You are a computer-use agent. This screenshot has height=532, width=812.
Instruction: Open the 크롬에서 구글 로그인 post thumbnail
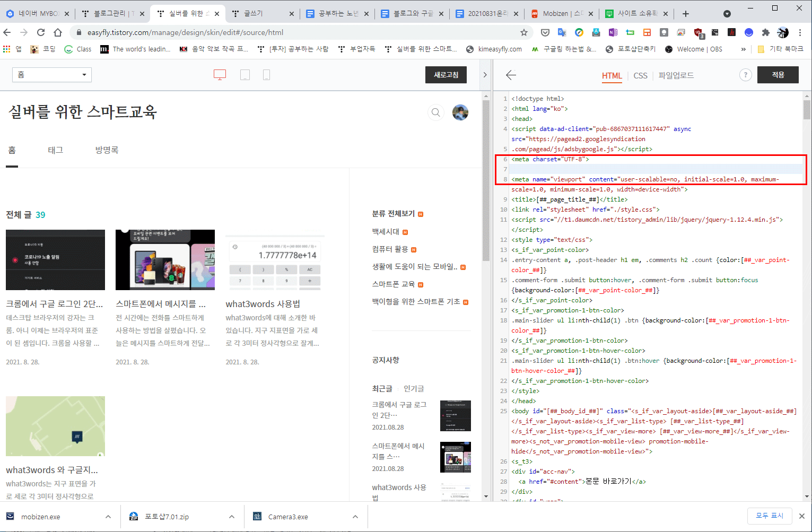coord(55,260)
